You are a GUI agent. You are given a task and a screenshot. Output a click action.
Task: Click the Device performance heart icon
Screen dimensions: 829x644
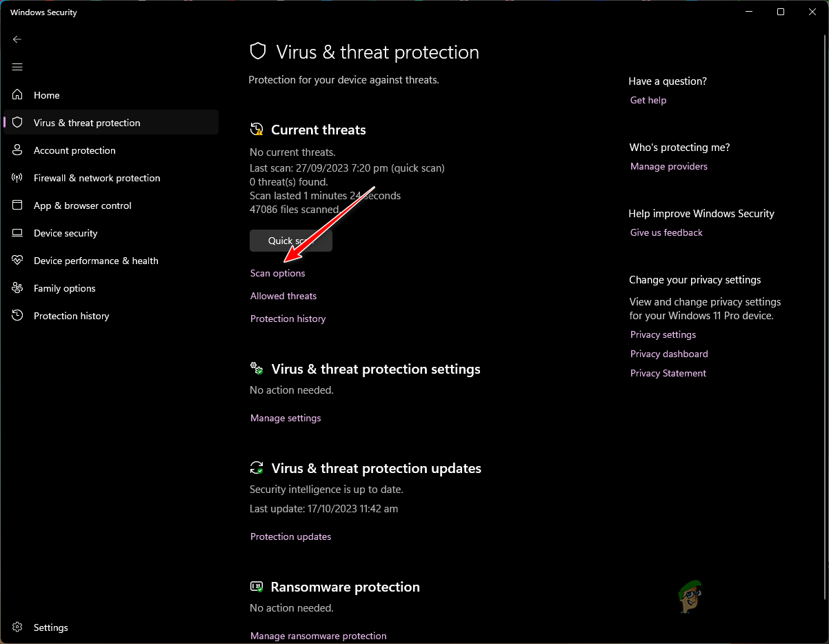(18, 261)
